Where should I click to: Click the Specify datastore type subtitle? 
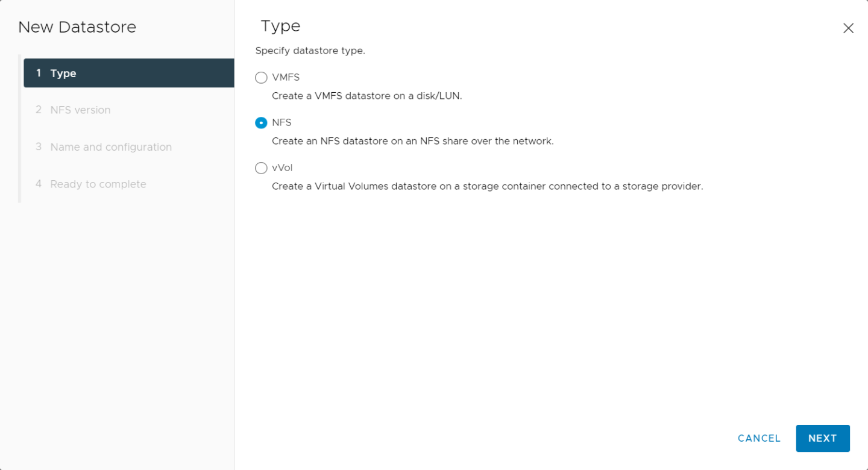point(310,51)
